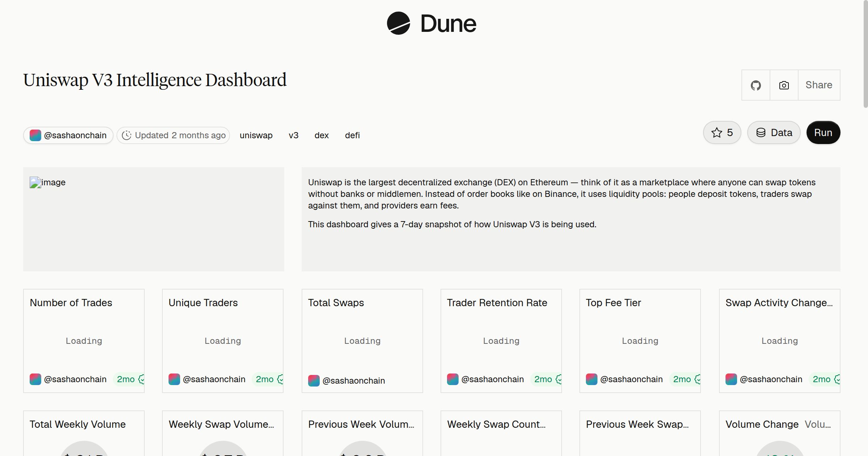Viewport: 868px width, 456px height.
Task: Open Unique Traders card title
Action: [203, 303]
